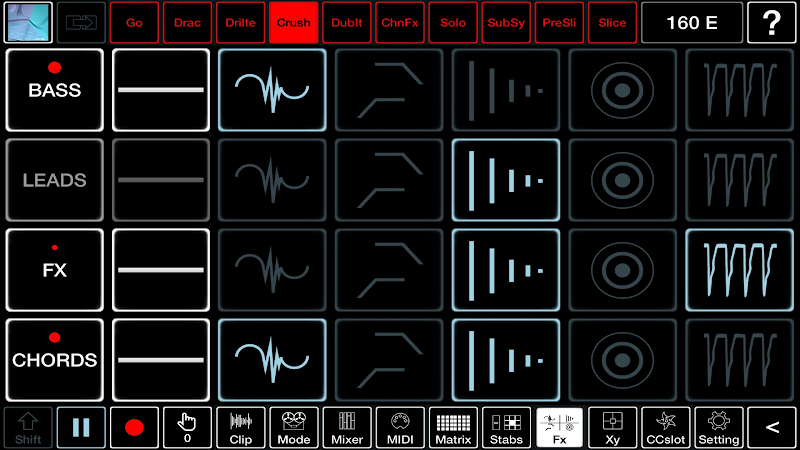Image resolution: width=800 pixels, height=450 pixels.
Task: Collapse the toolbar with the arrow
Action: pos(771,428)
